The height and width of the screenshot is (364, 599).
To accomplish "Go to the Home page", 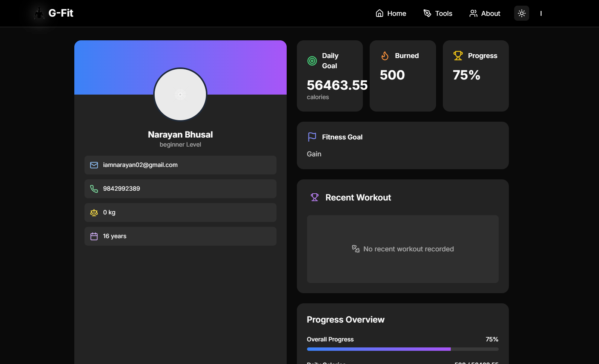I will click(x=391, y=14).
